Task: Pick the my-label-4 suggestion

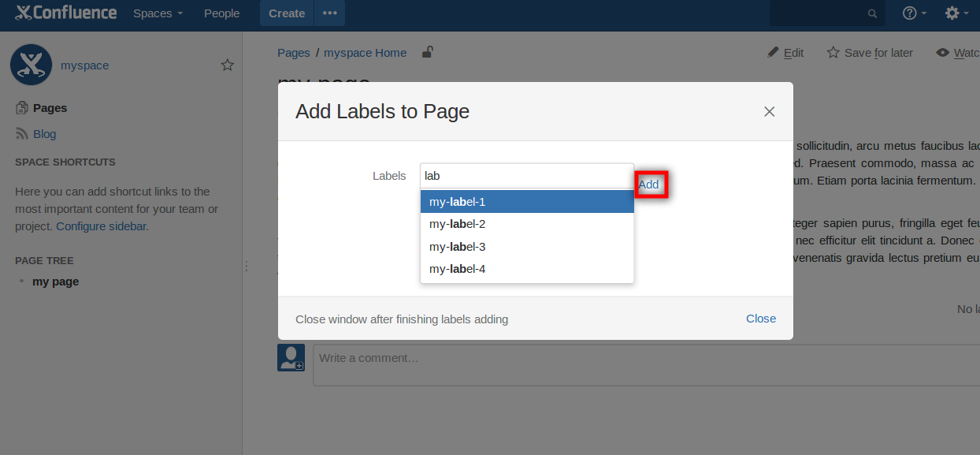Action: (x=526, y=269)
